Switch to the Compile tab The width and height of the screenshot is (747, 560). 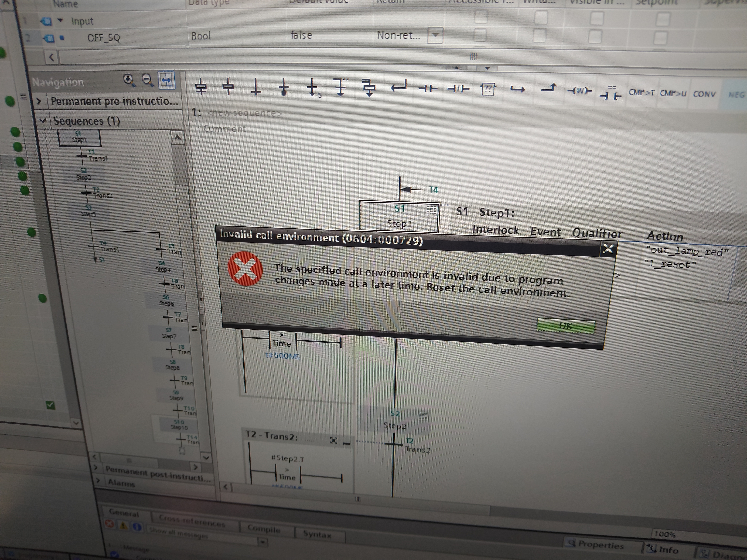click(264, 529)
